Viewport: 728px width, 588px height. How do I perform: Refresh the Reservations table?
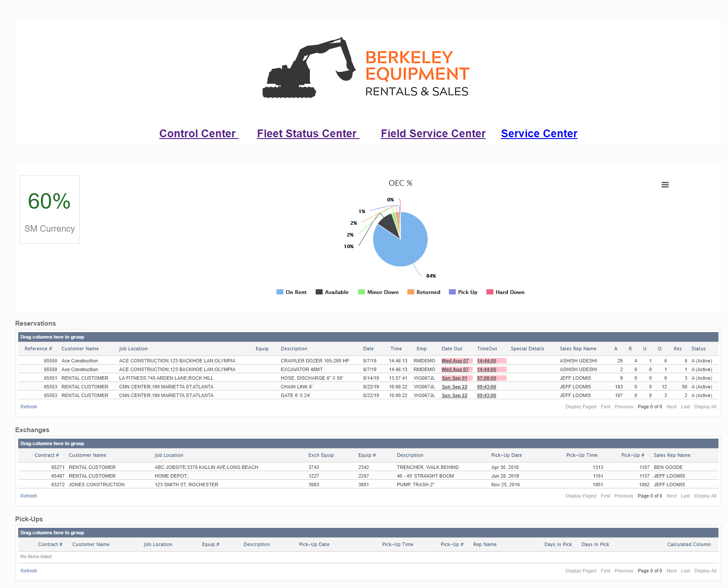(29, 407)
